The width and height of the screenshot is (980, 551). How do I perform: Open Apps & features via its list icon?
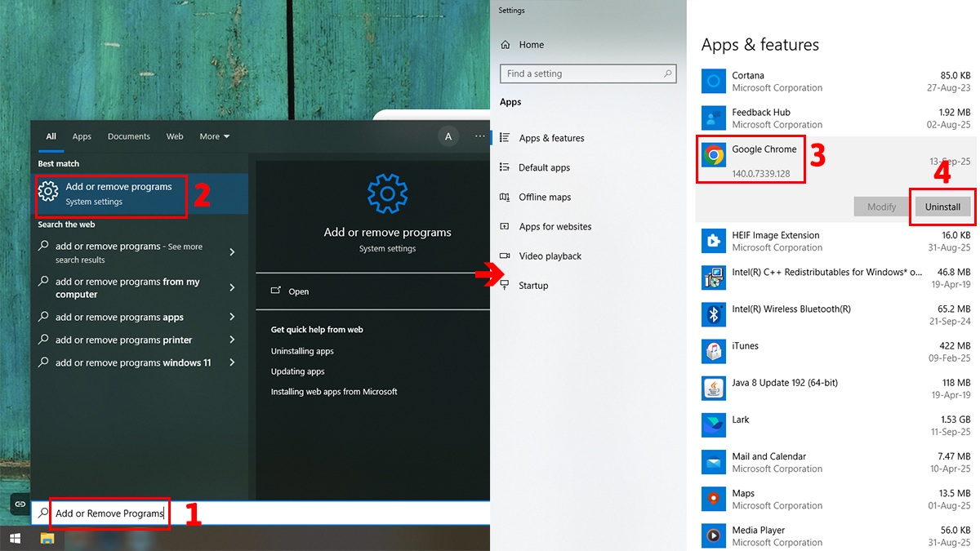505,138
